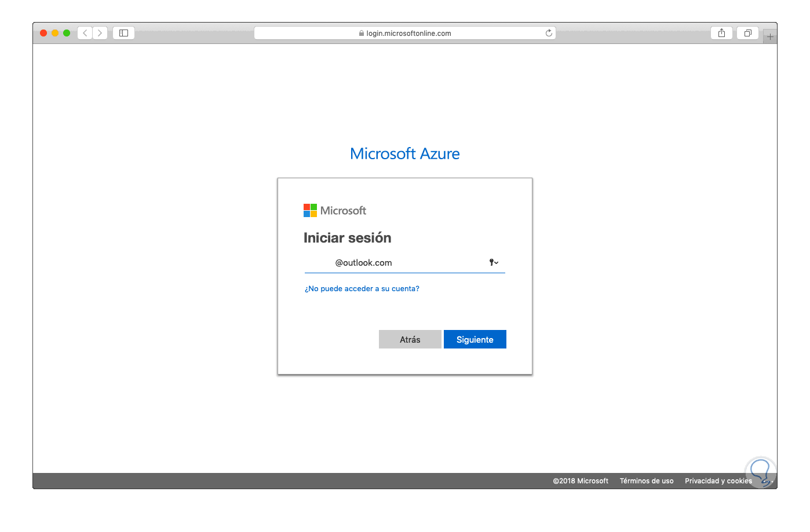The width and height of the screenshot is (810, 532).
Task: Open ¿No puede acceder a su cuenta? link
Action: tap(362, 289)
